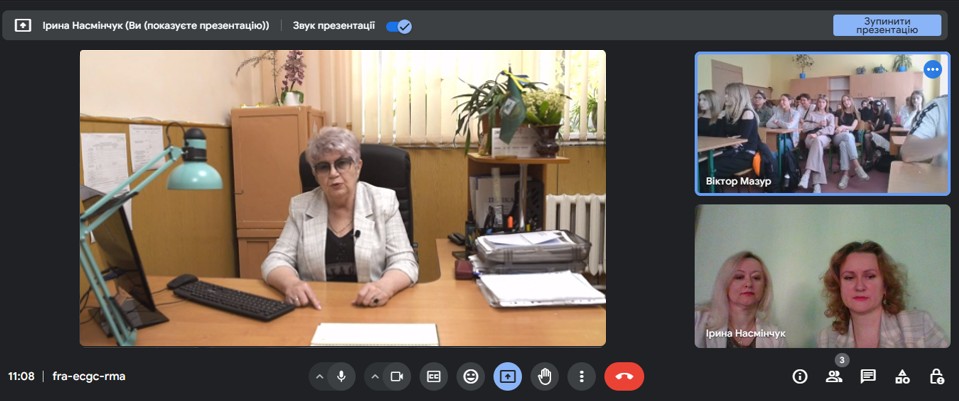Open host controls lock icon

pos(936,377)
